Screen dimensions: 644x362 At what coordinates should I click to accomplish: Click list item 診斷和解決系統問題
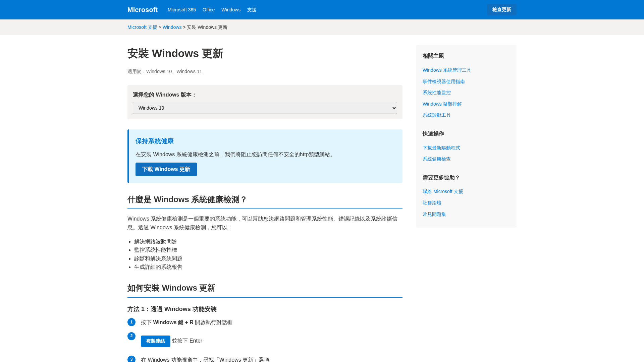(158, 259)
